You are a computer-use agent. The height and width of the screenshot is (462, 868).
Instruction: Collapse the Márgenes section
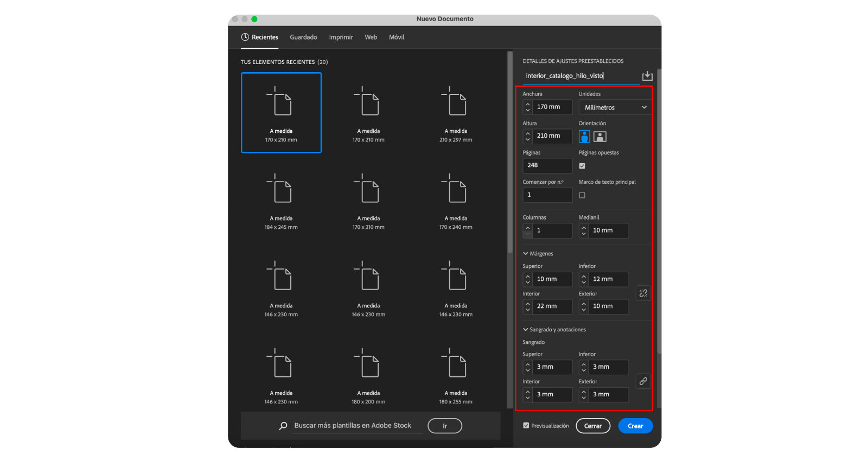click(525, 254)
